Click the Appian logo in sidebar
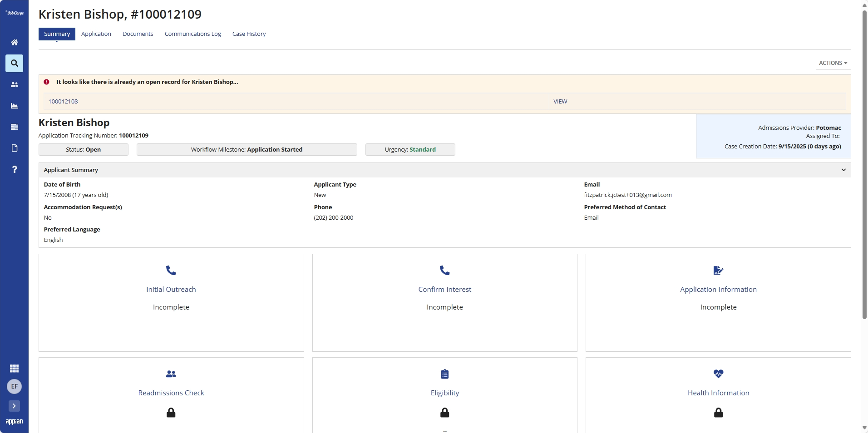 coord(15,421)
